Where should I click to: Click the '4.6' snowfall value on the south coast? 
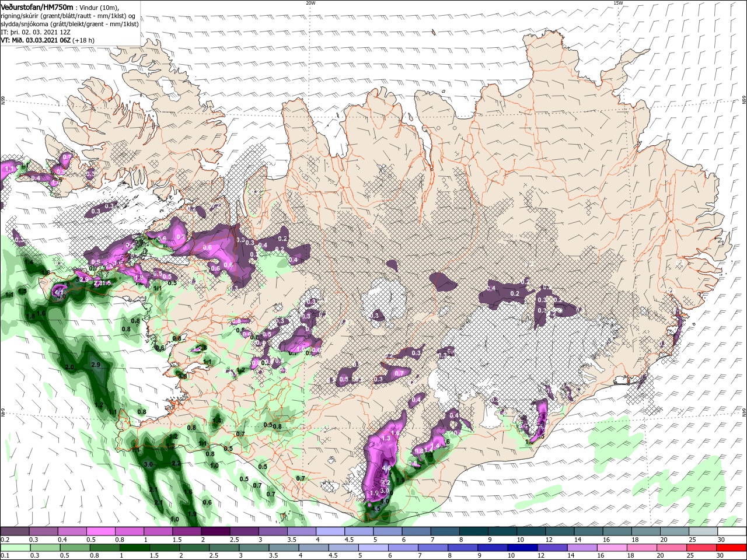tap(386, 468)
